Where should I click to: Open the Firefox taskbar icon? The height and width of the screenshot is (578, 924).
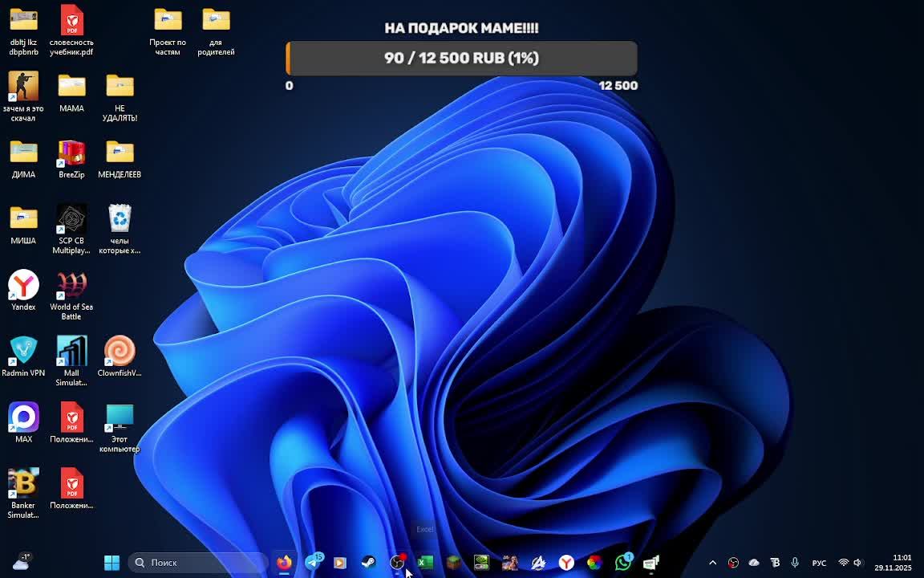[x=284, y=563]
